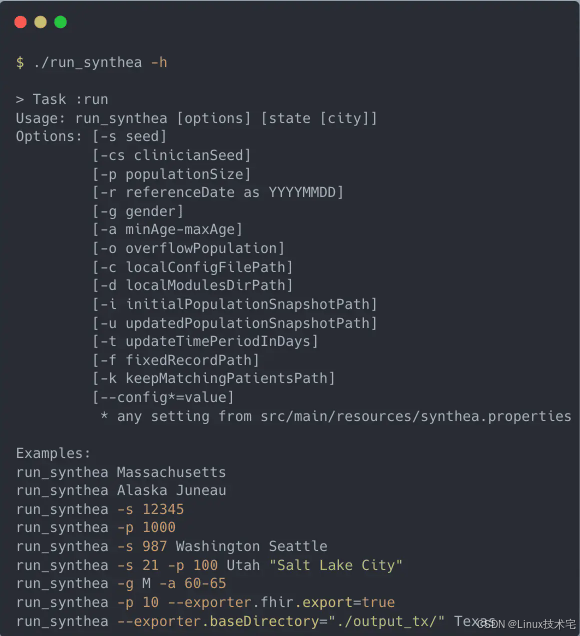
Task: Click the CSDN @Linux watermark text
Action: click(527, 624)
